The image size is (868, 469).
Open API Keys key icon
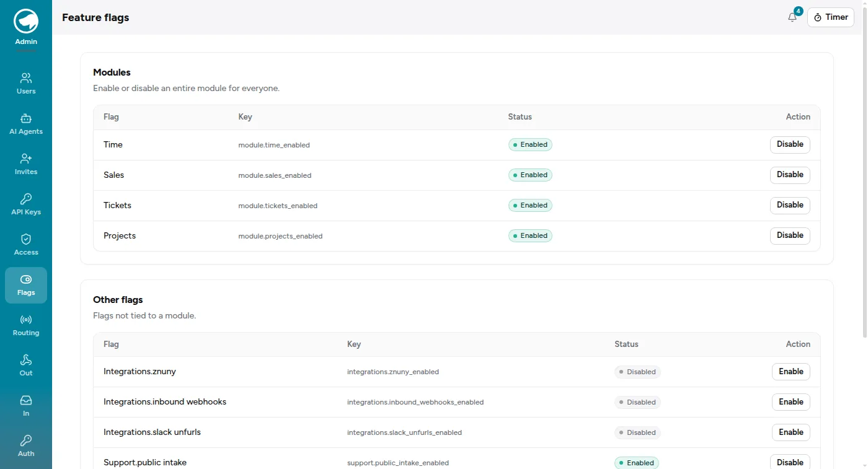(26, 199)
